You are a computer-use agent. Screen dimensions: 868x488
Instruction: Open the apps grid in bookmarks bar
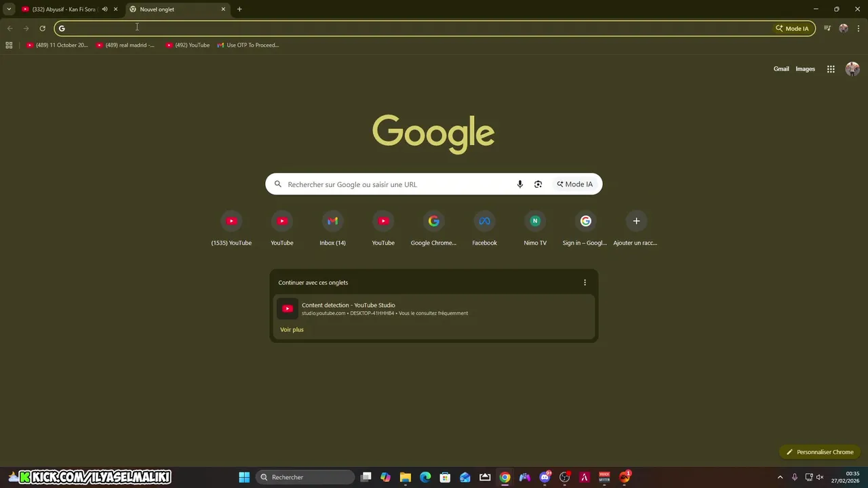pyautogui.click(x=9, y=45)
